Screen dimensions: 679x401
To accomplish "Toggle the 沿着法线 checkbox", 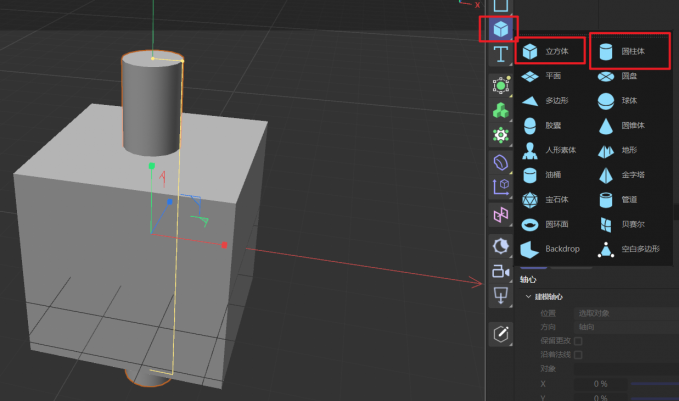I will click(x=578, y=355).
